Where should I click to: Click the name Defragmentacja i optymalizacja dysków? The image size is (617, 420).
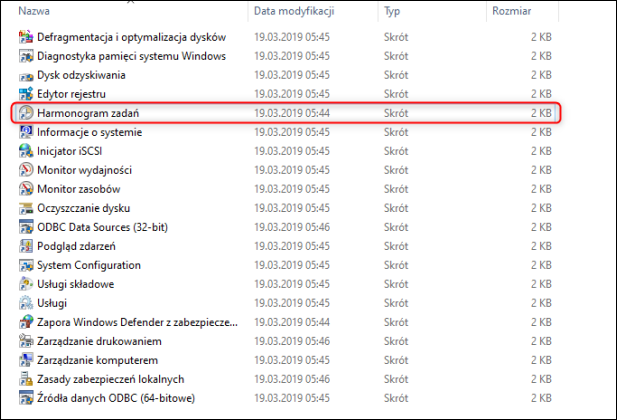131,37
